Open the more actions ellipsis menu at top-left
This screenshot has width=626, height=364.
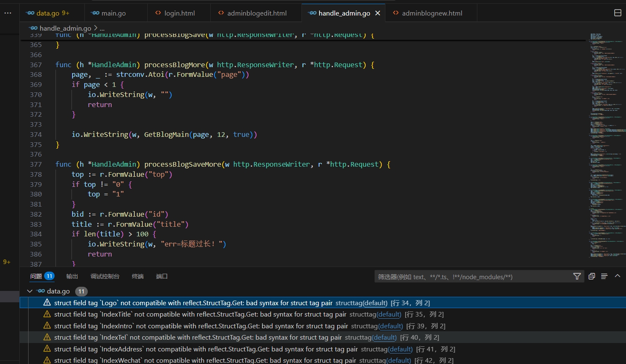8,13
